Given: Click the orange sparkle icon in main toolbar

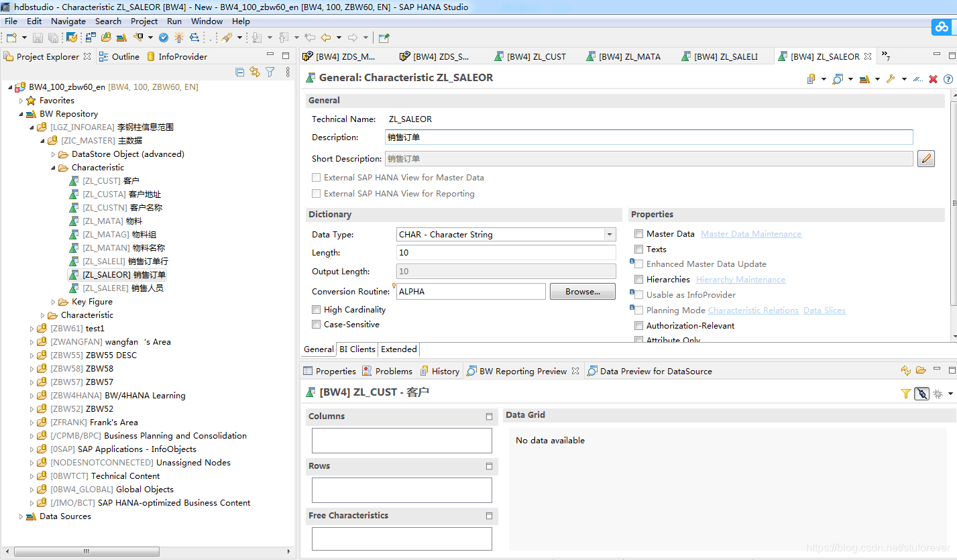Looking at the screenshot, I should pyautogui.click(x=178, y=38).
